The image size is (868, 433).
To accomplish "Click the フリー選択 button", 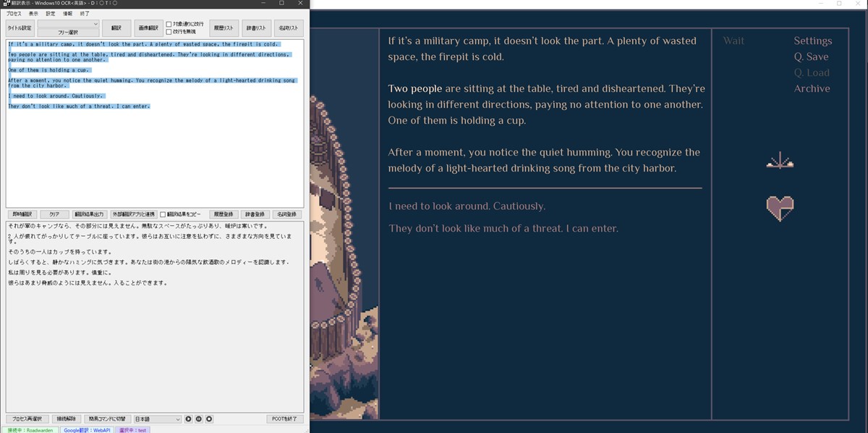I will [x=68, y=33].
